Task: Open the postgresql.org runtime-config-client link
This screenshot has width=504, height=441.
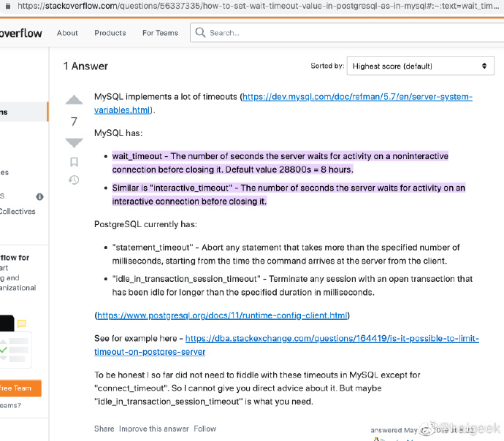Action: click(222, 315)
